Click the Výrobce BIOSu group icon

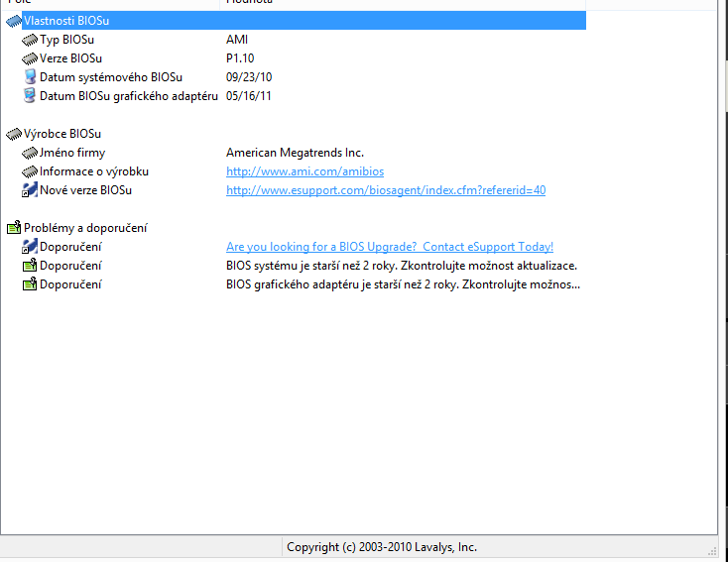14,134
